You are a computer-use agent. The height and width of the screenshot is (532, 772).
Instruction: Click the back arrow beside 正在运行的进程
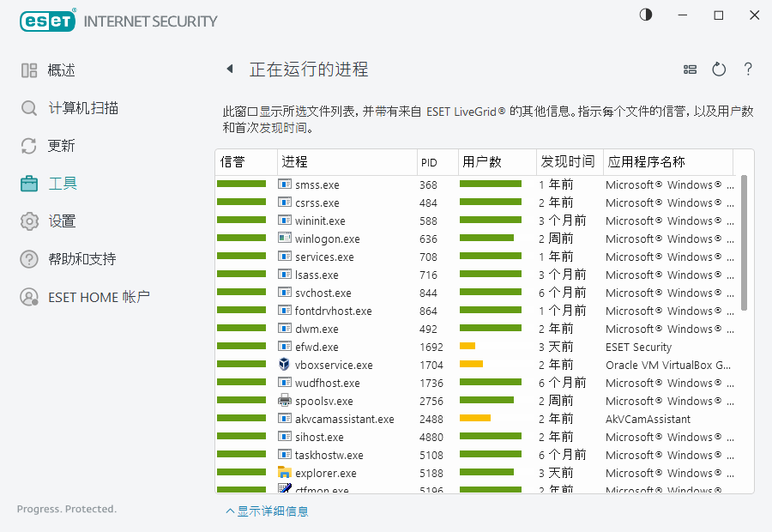click(230, 70)
